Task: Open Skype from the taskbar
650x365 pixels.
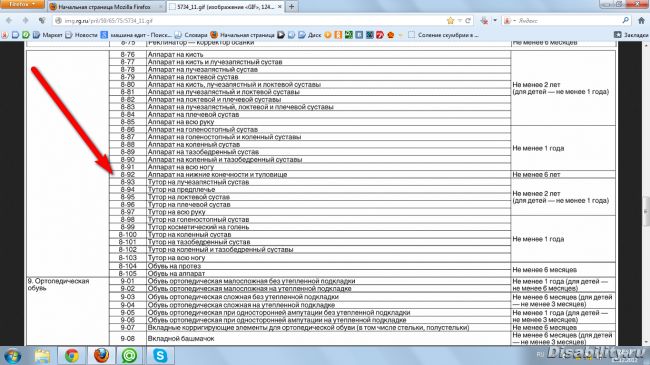Action: pyautogui.click(x=160, y=355)
